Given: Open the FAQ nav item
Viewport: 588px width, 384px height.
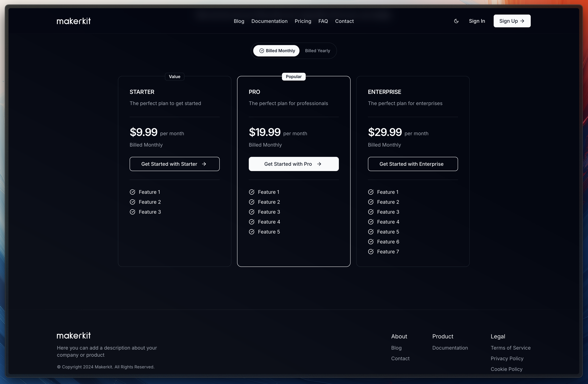Looking at the screenshot, I should click(x=323, y=21).
